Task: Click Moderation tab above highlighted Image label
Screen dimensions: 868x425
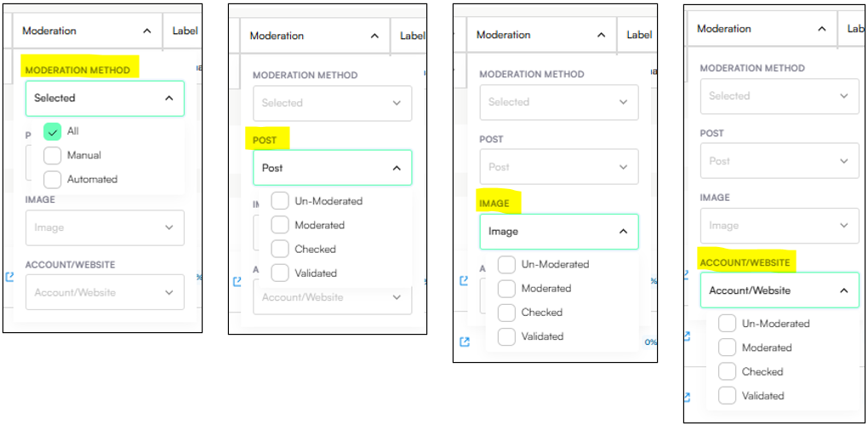Action: pyautogui.click(x=504, y=35)
